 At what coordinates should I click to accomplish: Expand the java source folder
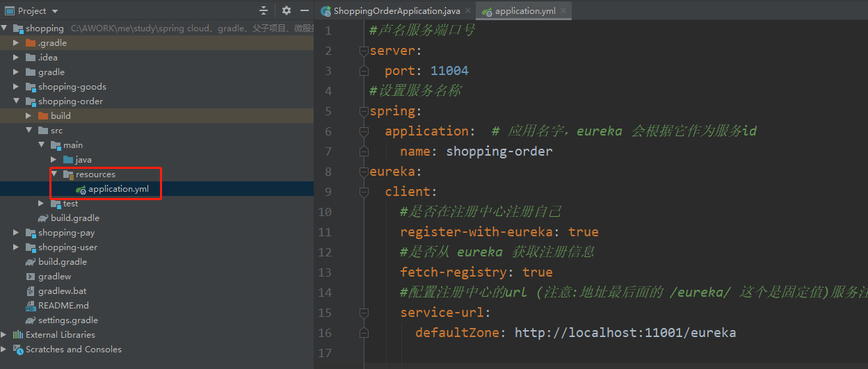(x=54, y=160)
